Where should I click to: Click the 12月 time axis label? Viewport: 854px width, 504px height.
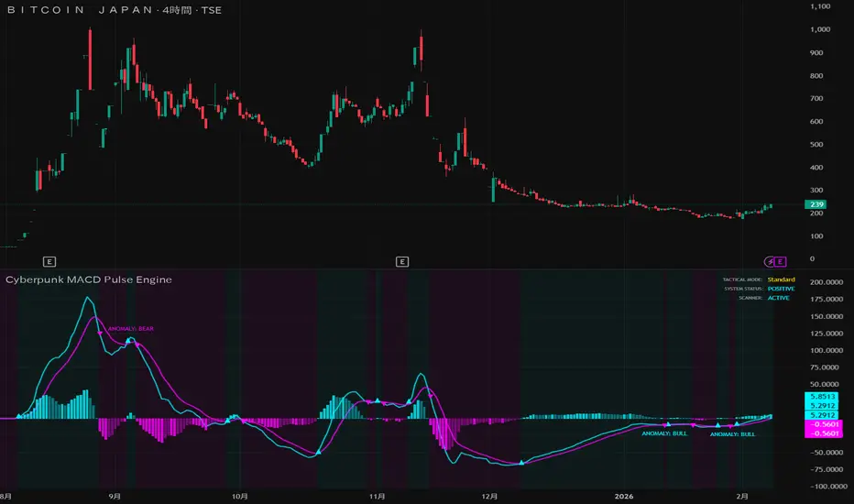click(x=489, y=497)
